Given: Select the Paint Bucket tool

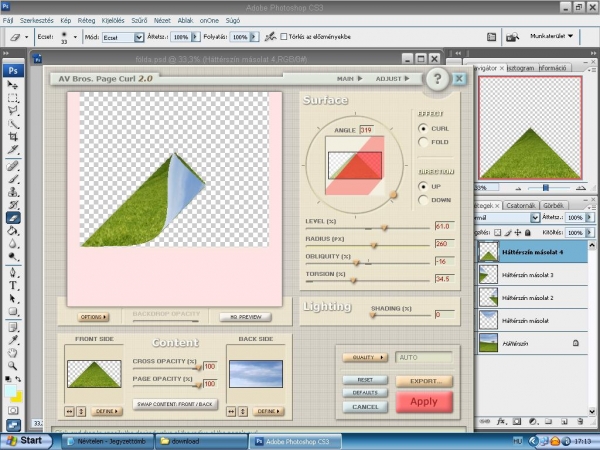Looking at the screenshot, I should point(13,231).
